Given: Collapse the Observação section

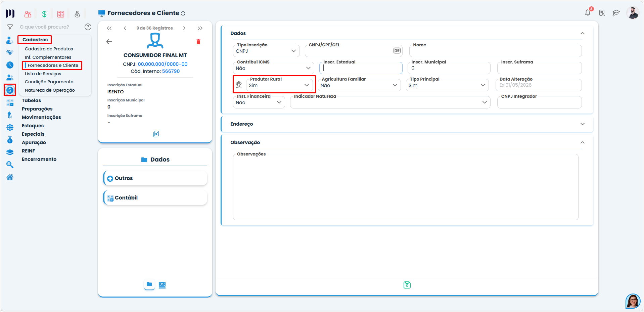Looking at the screenshot, I should click(x=583, y=142).
